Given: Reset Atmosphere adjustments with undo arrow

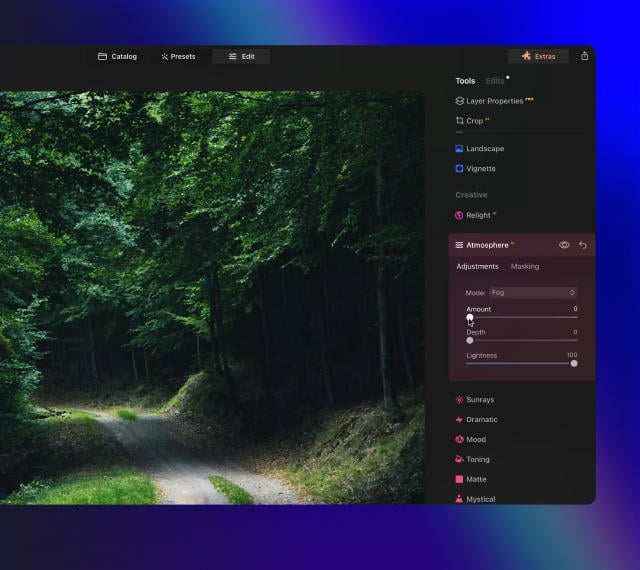Looking at the screenshot, I should click(583, 245).
